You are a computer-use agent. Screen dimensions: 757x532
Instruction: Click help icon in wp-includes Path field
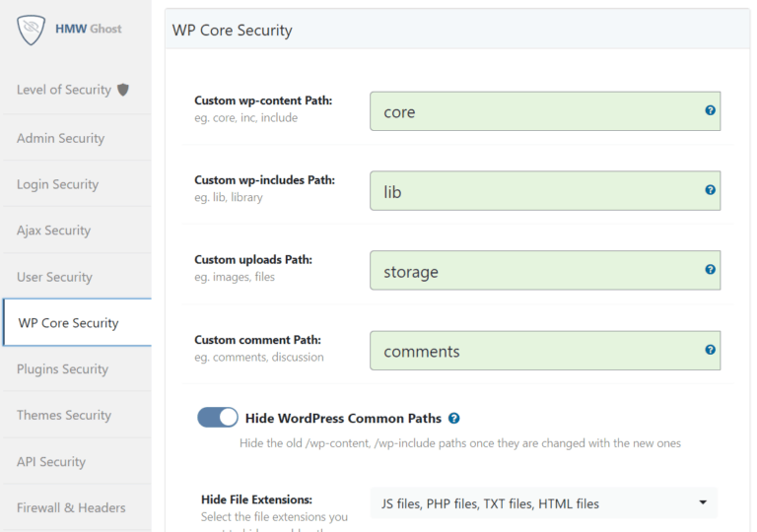(710, 190)
